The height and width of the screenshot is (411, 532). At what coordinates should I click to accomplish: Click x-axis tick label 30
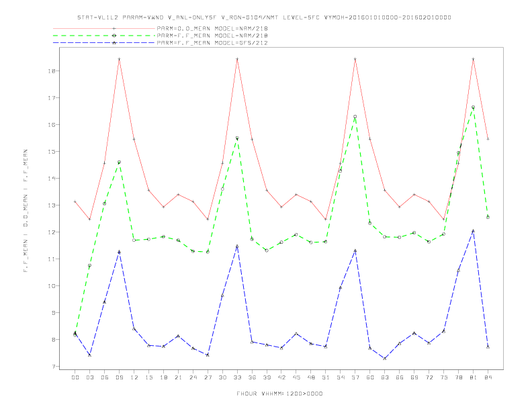click(222, 377)
